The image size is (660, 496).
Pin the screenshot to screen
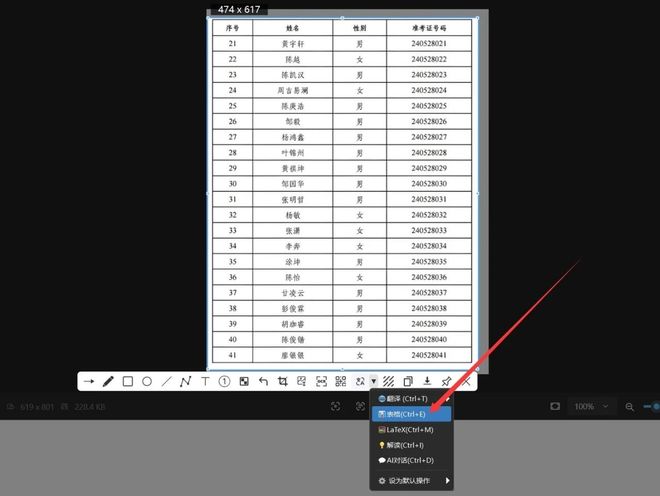[446, 381]
